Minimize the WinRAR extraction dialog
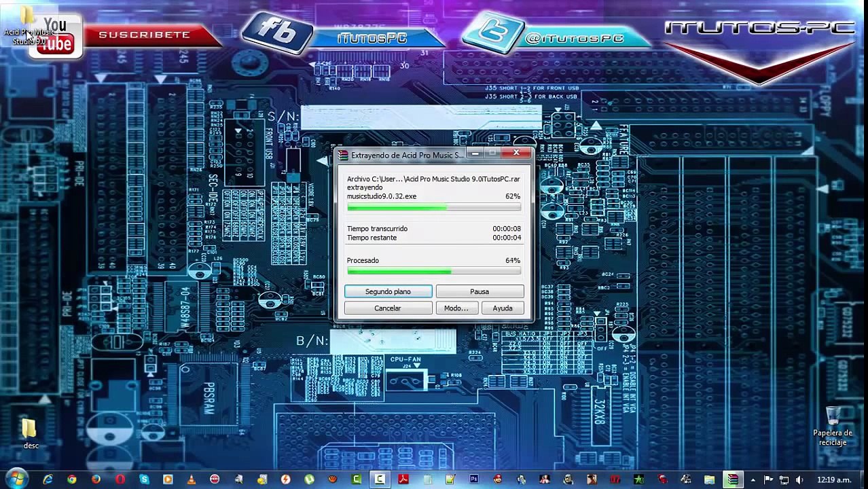The width and height of the screenshot is (868, 489). (x=475, y=153)
